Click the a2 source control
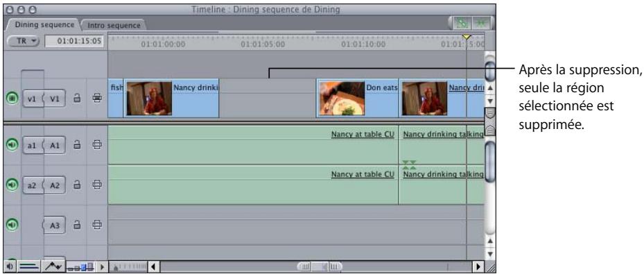The image size is (644, 274). point(33,186)
